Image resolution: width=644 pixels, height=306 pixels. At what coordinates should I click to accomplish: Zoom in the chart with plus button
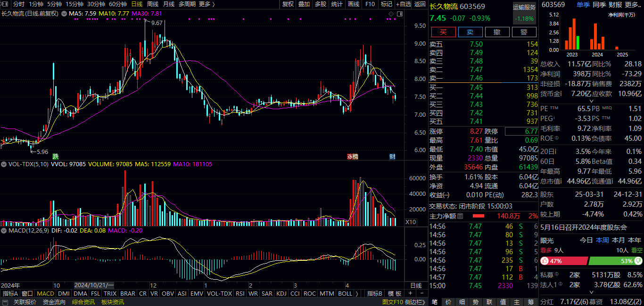[x=410, y=293]
